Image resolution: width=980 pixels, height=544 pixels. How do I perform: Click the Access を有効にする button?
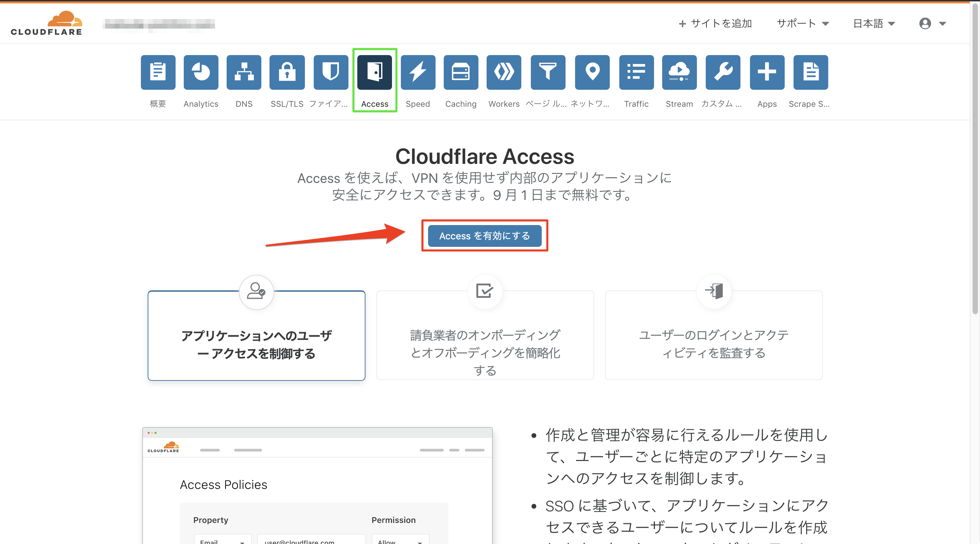coord(484,236)
